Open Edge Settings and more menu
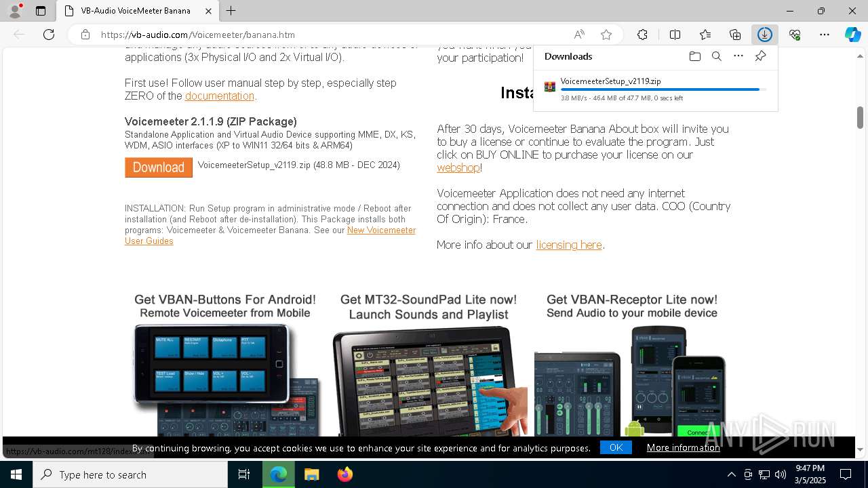Screen dimensions: 868x488 [x=825, y=35]
